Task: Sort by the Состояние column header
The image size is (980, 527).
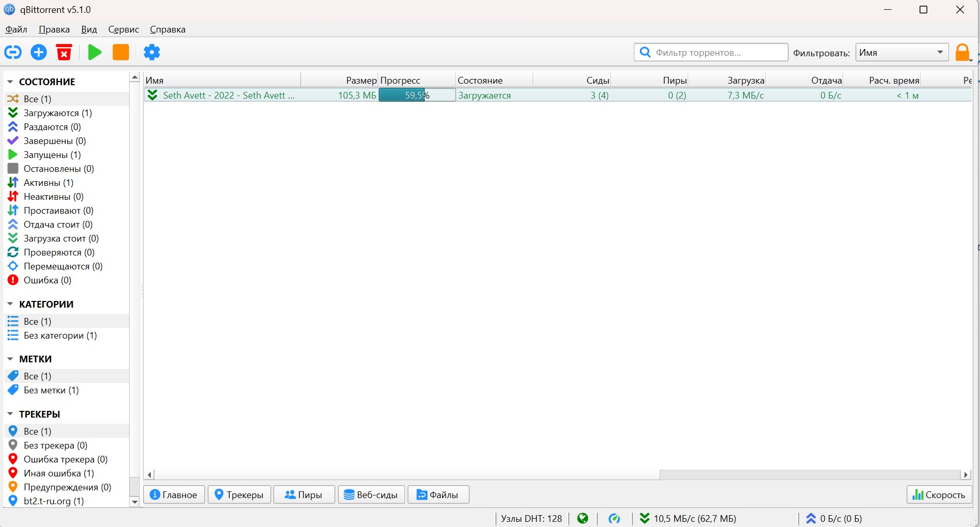Action: pos(494,80)
